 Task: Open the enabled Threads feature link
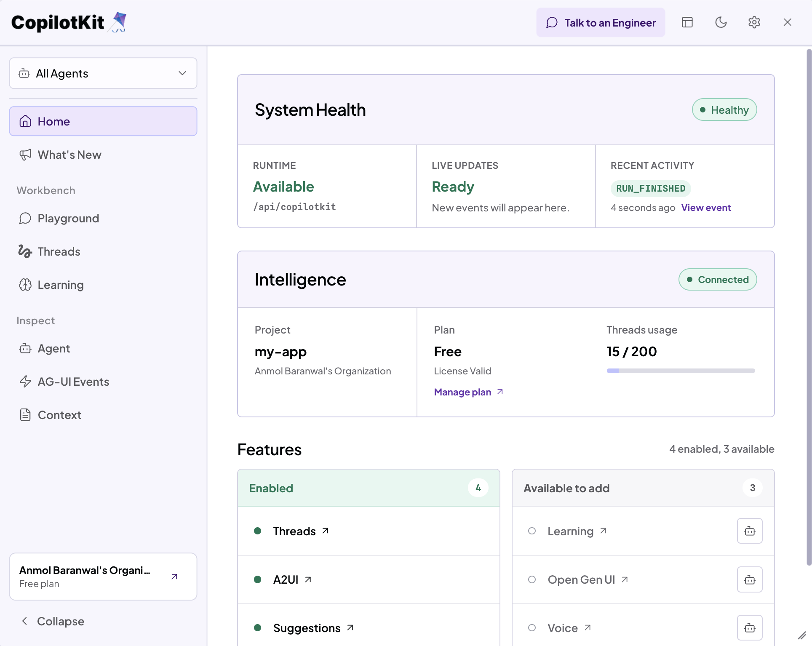[301, 531]
